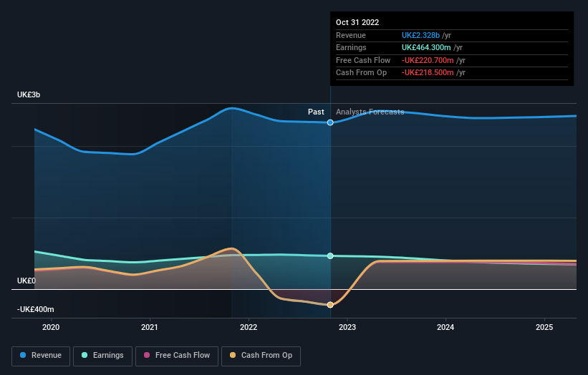The image size is (588, 375).
Task: Click the -UK£220.700m free cash flow value
Action: [x=428, y=60]
